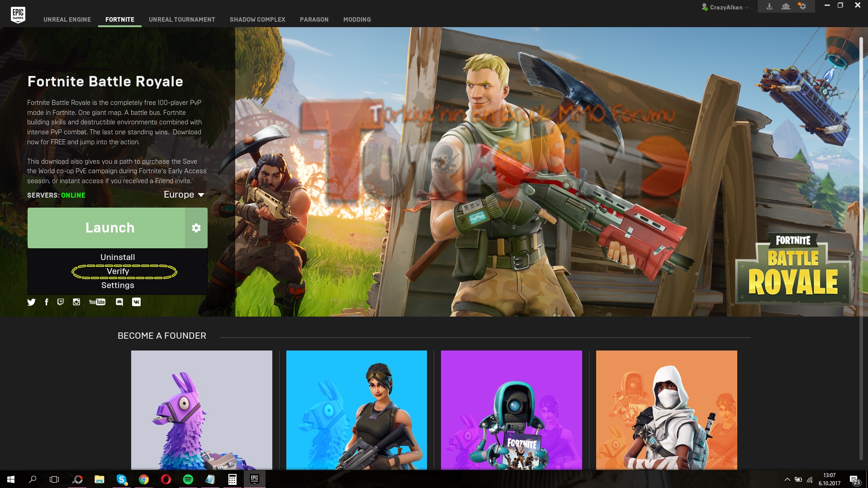Click the BECOME A FOUNDER section title
The image size is (868, 488).
click(x=162, y=336)
